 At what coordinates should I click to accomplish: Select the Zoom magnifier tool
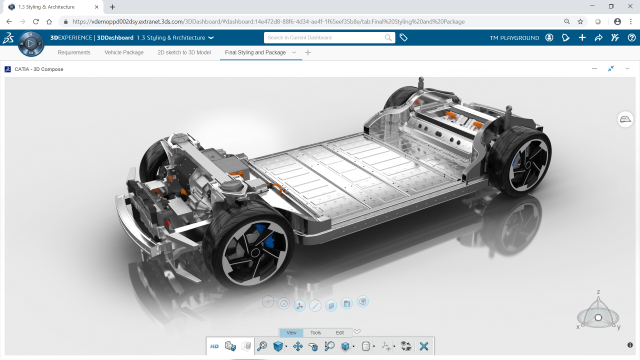329,346
